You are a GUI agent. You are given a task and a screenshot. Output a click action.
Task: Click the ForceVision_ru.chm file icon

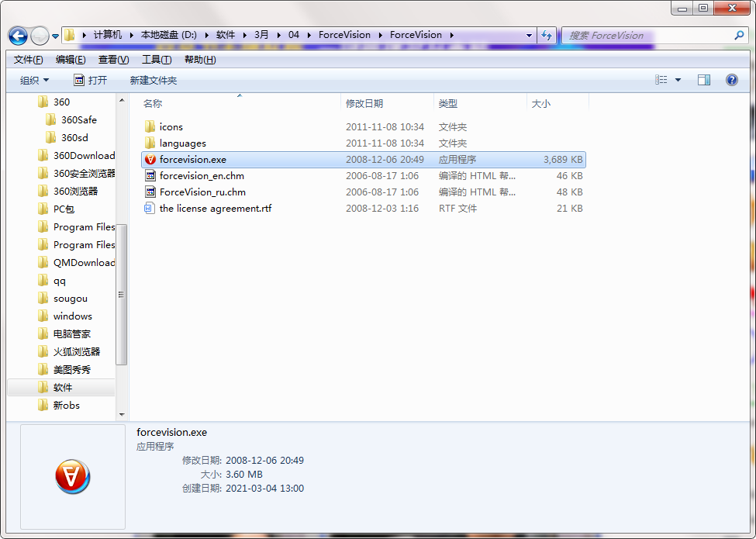pyautogui.click(x=150, y=192)
